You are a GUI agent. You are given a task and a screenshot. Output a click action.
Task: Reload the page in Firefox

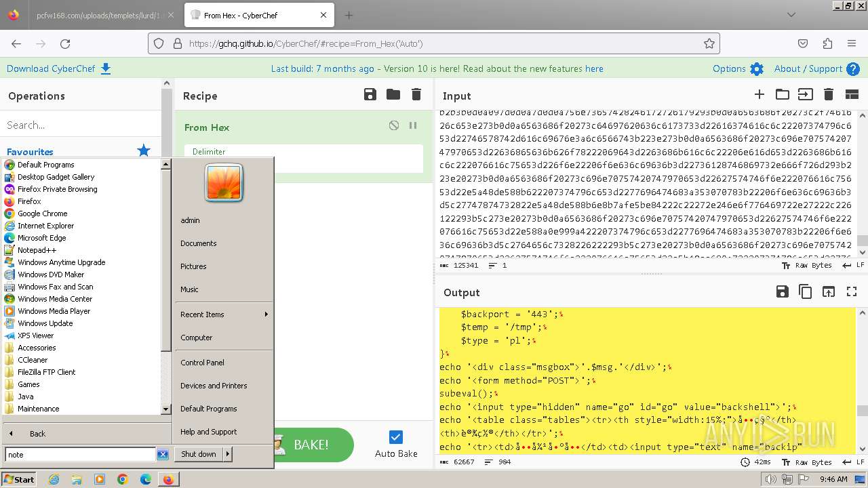(65, 43)
